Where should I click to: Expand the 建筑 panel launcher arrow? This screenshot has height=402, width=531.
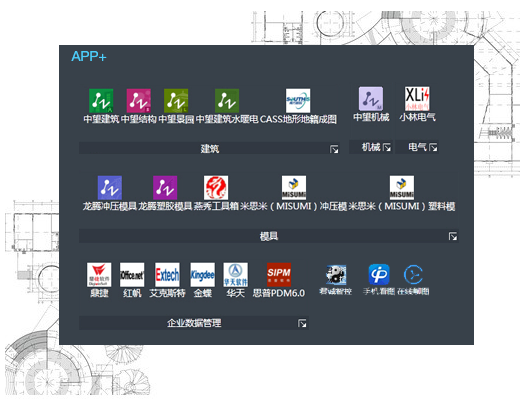coord(334,149)
